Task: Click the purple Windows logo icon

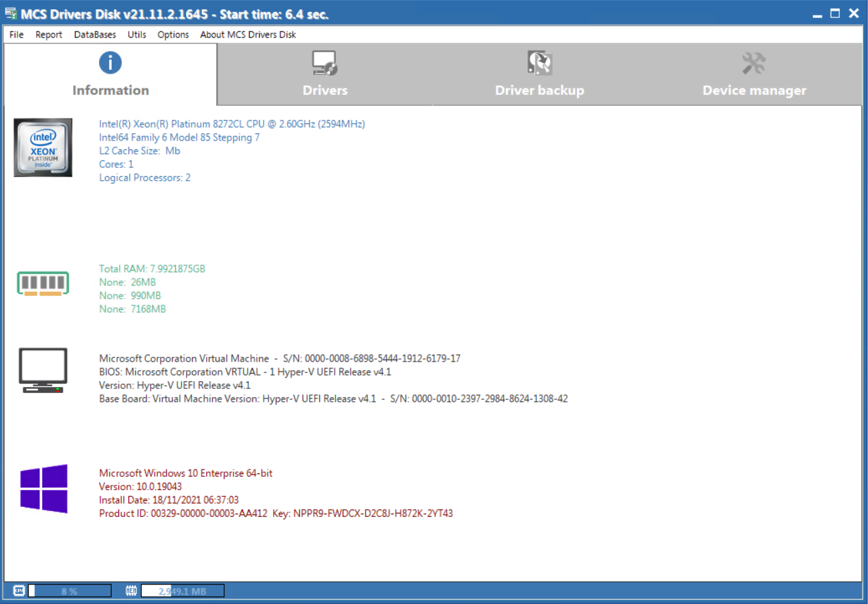Action: point(44,489)
